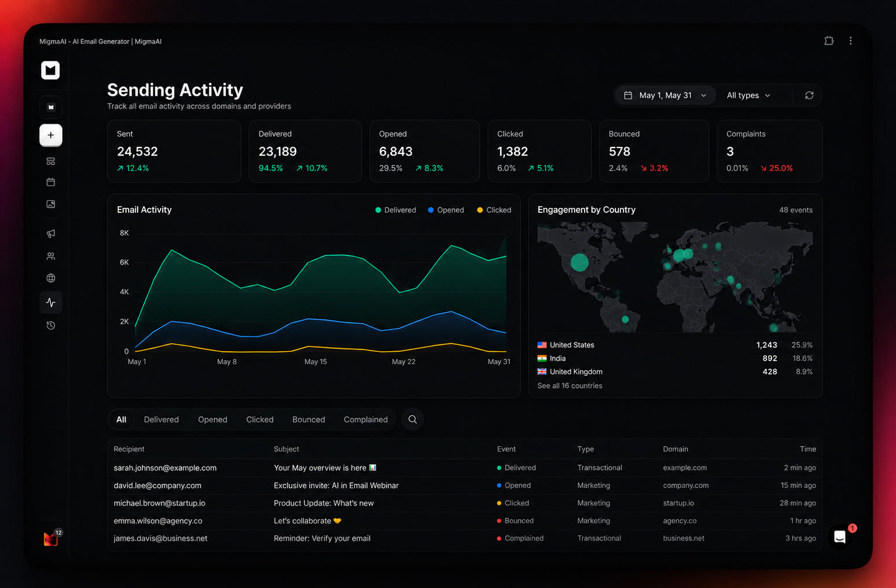Open the Clicked stat card
This screenshot has width=896, height=588.
[539, 151]
